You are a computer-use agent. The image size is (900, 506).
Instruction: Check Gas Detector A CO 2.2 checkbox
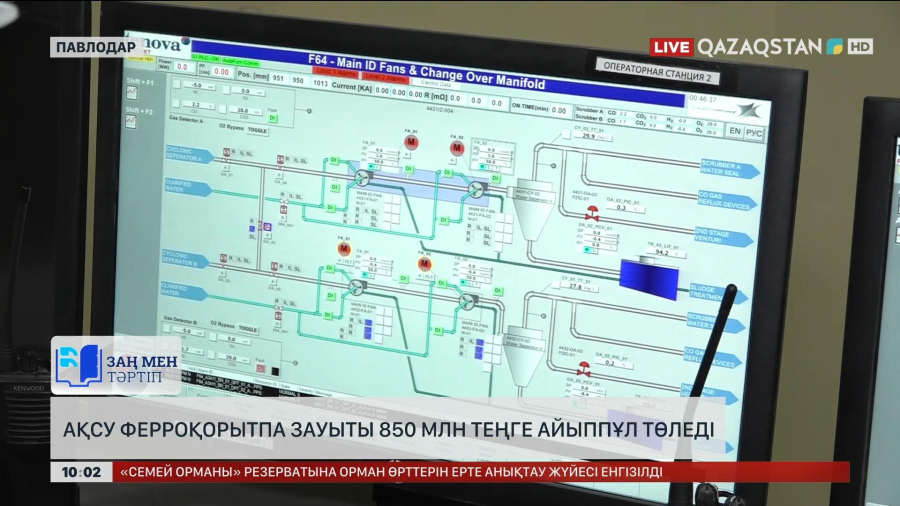click(x=176, y=103)
